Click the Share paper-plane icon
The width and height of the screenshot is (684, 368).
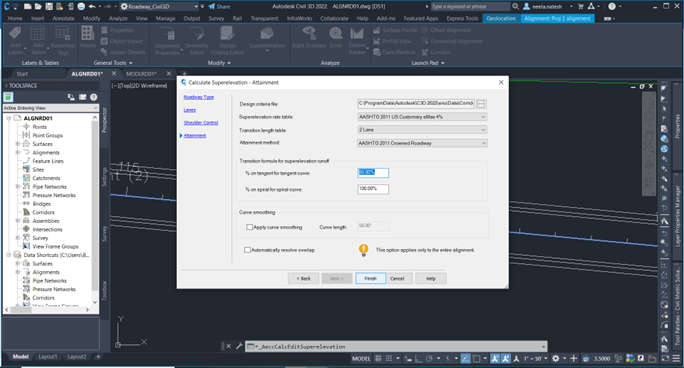pyautogui.click(x=212, y=7)
